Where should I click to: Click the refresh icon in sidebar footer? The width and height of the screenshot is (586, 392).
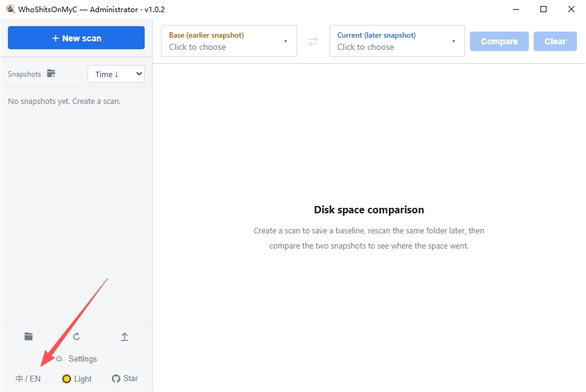click(76, 337)
